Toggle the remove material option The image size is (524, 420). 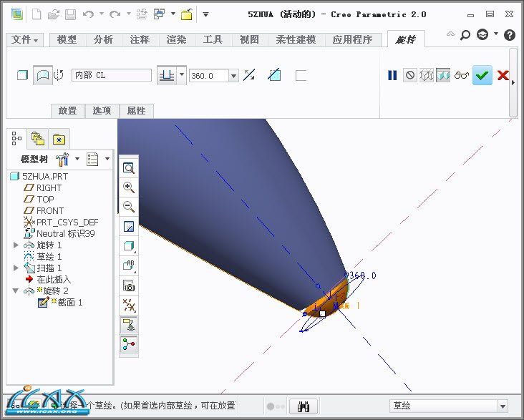click(274, 75)
